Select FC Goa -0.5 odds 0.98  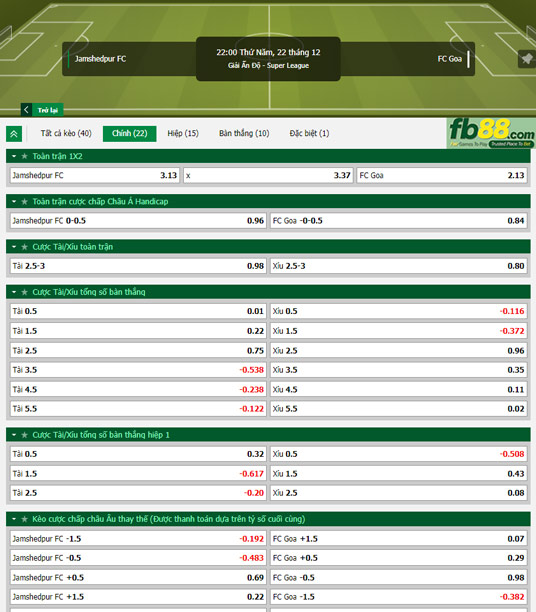tap(399, 578)
